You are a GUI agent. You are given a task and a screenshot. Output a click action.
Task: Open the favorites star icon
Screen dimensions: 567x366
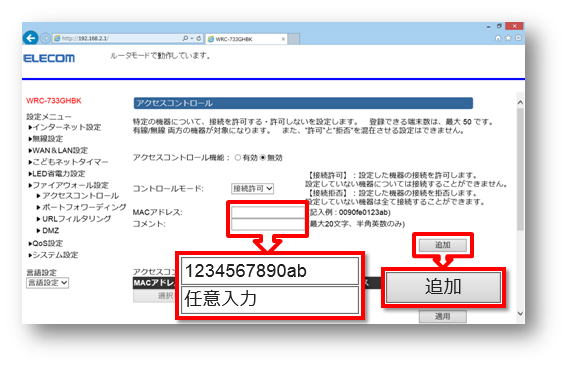(x=508, y=38)
